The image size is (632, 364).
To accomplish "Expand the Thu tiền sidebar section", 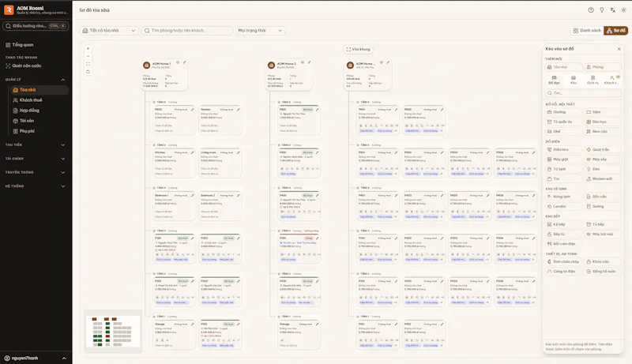I will (36, 145).
